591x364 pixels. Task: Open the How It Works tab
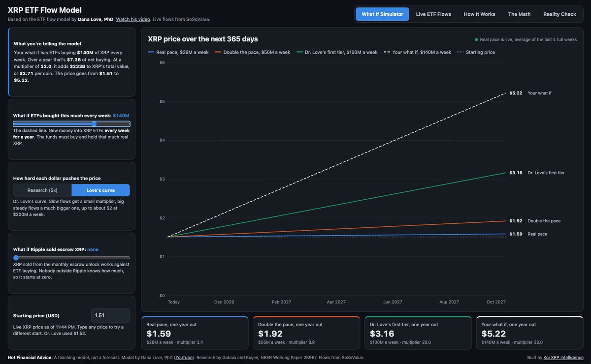480,14
